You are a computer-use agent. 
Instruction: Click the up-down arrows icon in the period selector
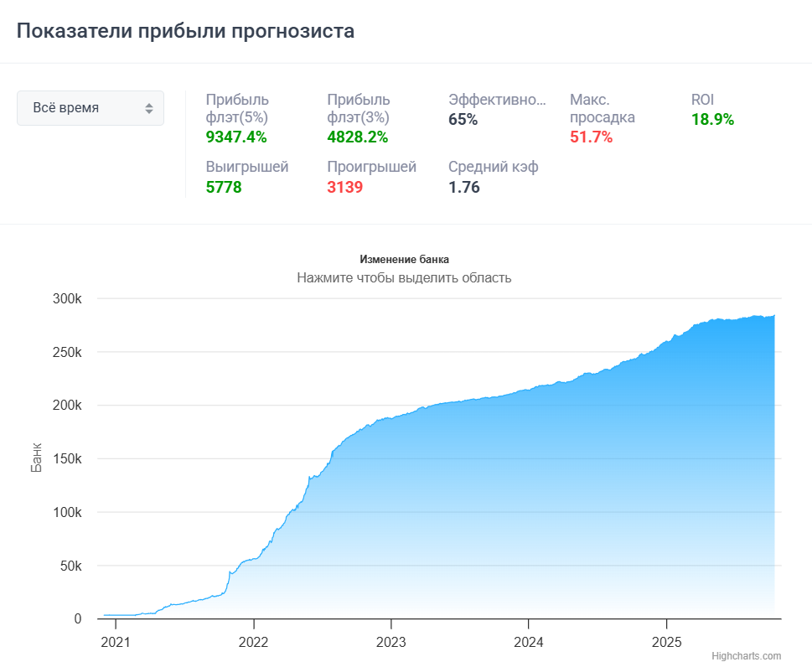point(149,108)
